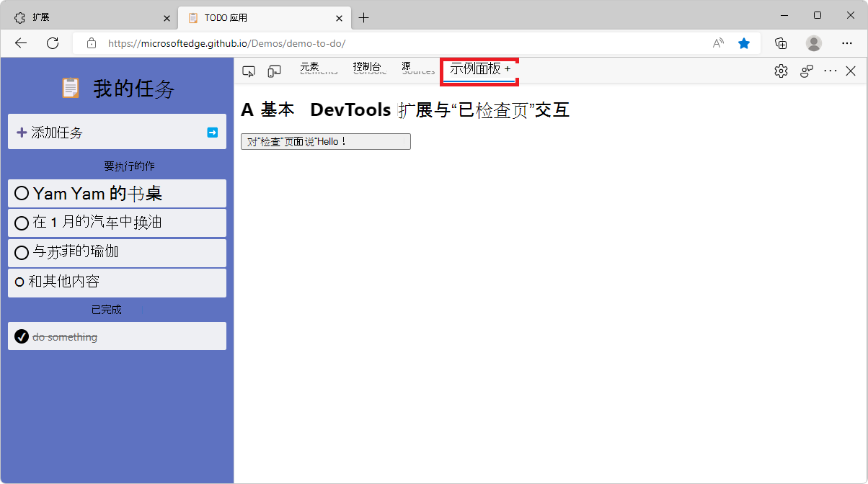Uncheck the completed do something task
Viewport: 868px width, 484px height.
pyautogui.click(x=21, y=336)
